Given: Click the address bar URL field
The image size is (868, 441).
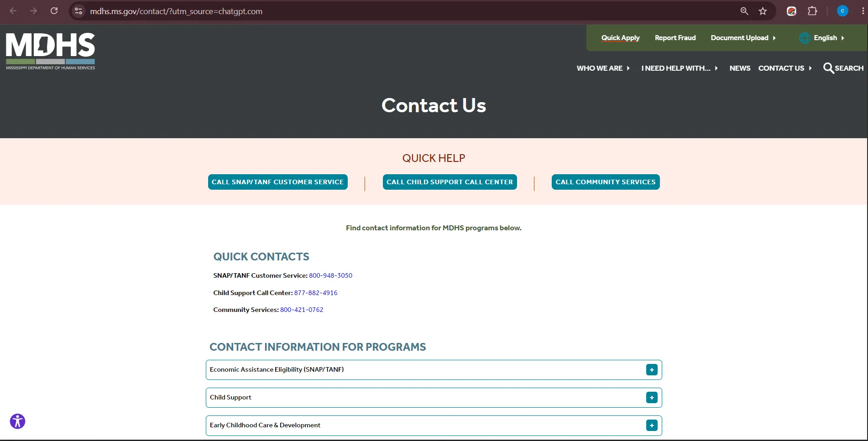Looking at the screenshot, I should 411,11.
